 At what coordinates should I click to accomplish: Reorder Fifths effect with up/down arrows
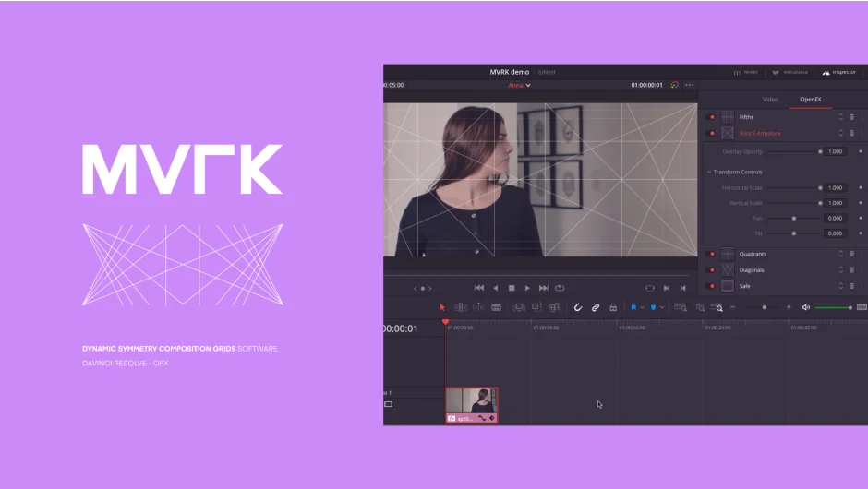841,117
